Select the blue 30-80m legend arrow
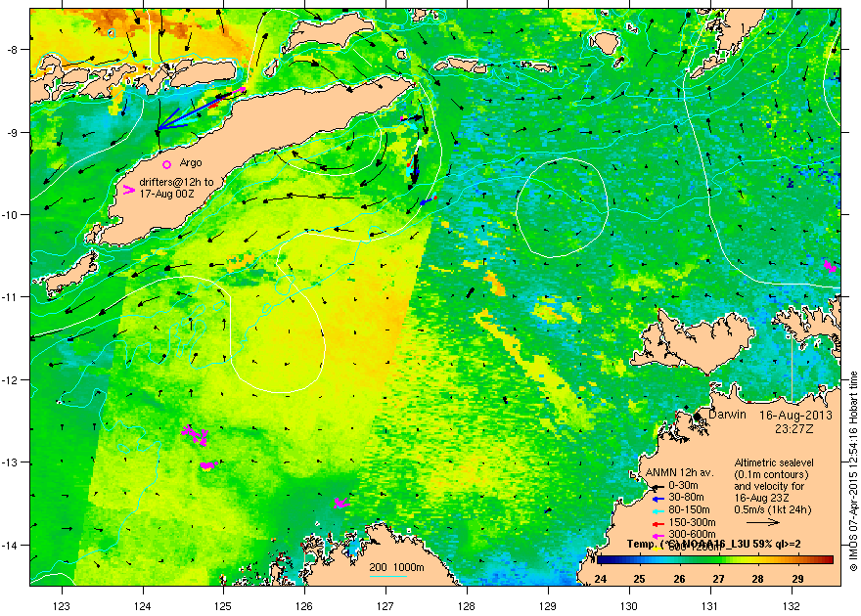 657,499
